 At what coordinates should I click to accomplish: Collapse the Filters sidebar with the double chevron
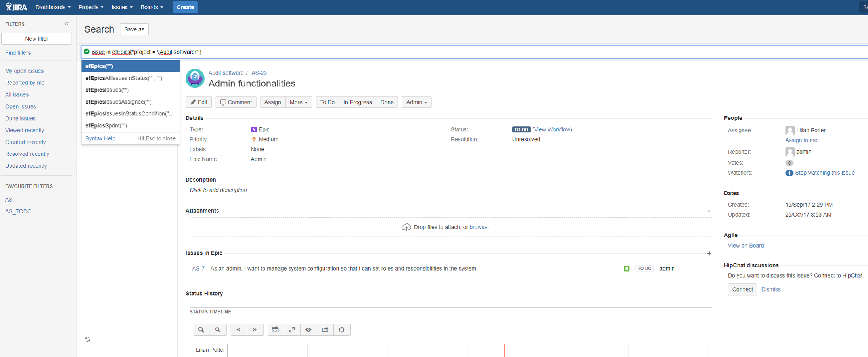(67, 24)
